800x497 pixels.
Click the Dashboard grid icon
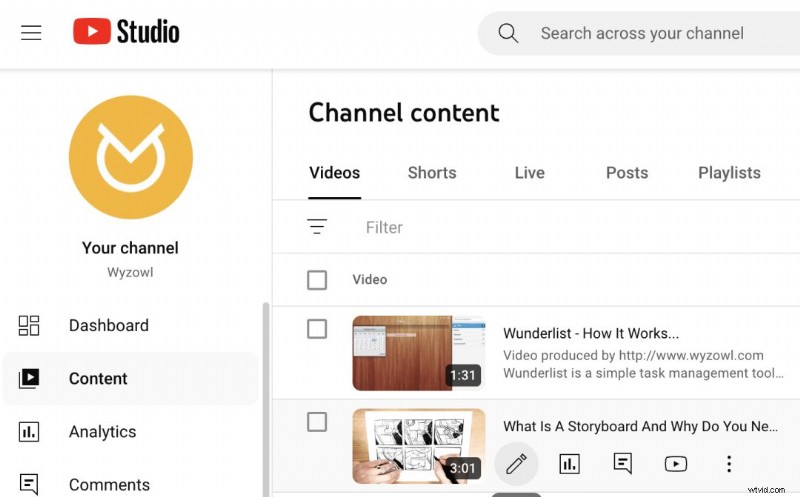[x=29, y=326]
